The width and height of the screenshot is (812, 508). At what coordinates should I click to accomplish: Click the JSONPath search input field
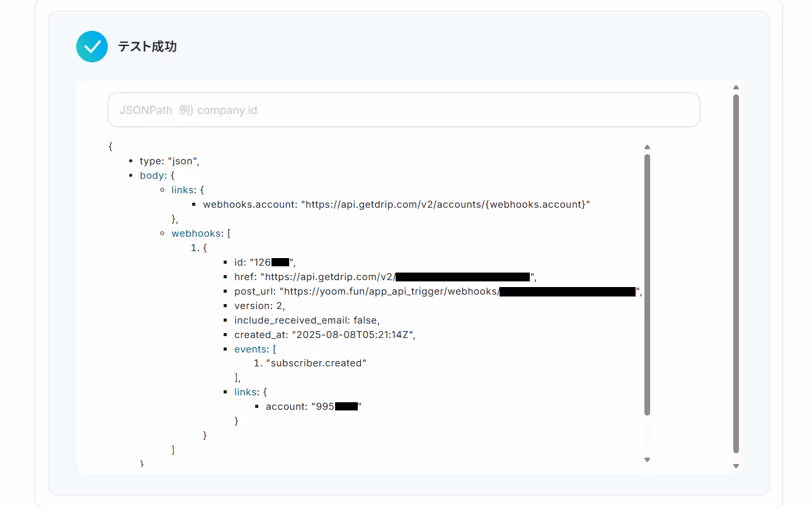tap(404, 110)
